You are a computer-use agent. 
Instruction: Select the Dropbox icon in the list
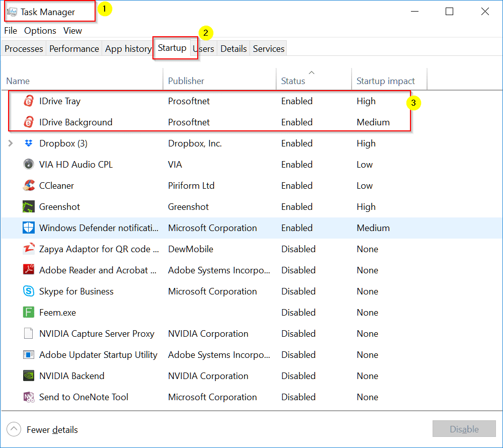click(29, 143)
